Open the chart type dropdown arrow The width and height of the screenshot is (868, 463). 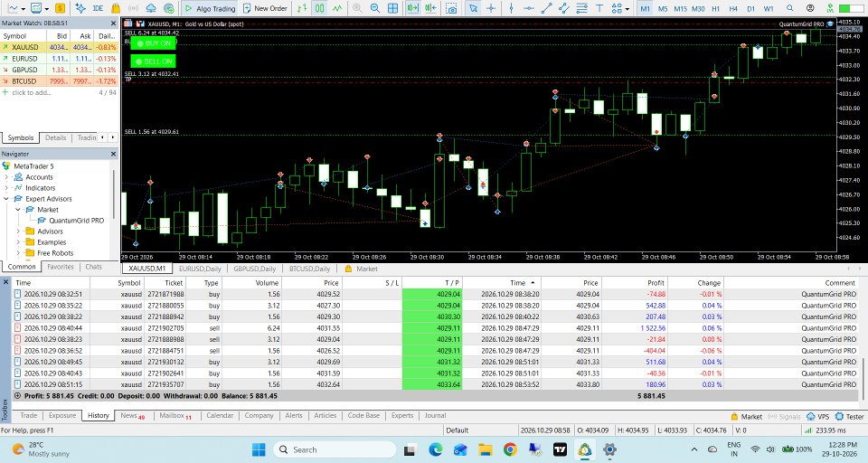(24, 9)
